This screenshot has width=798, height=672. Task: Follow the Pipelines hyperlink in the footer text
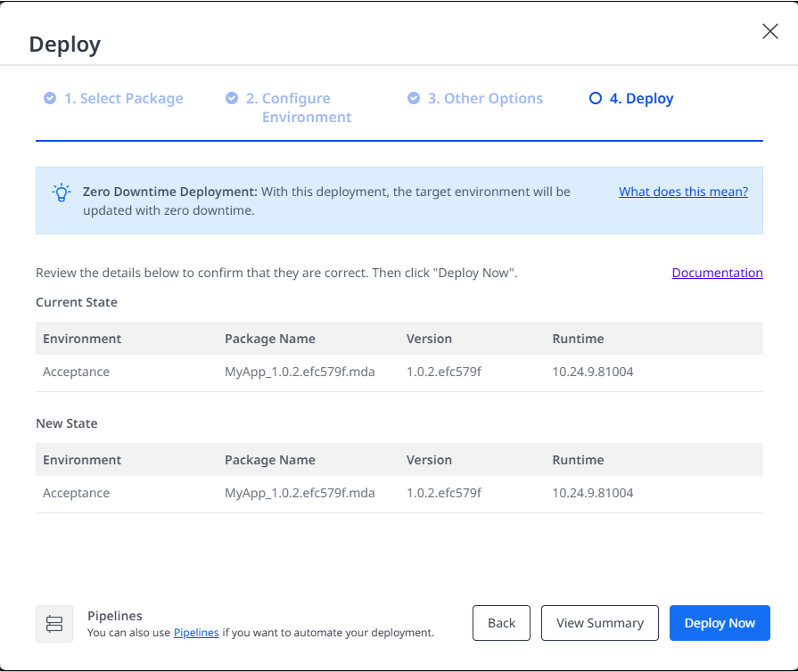point(196,633)
